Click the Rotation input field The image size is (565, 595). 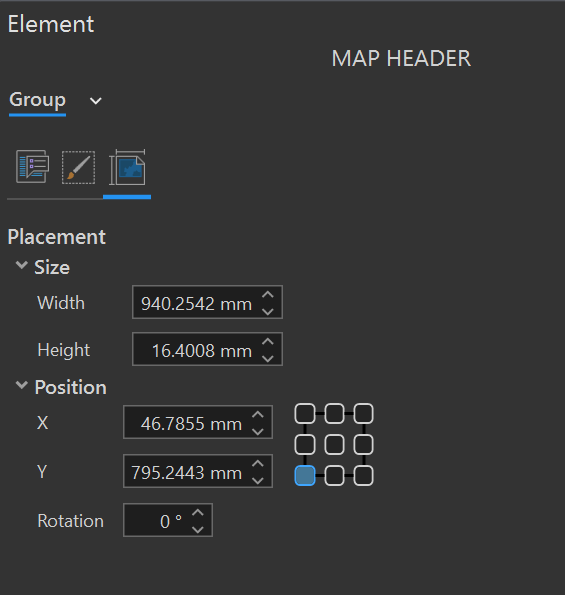point(168,520)
